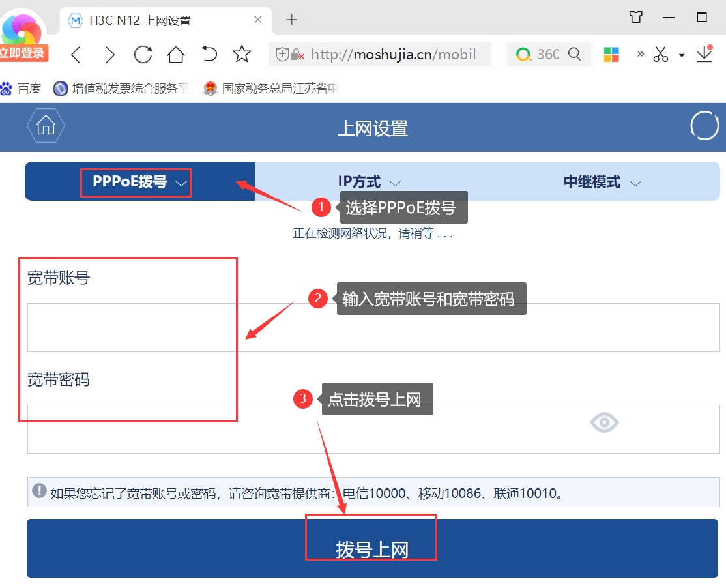Click the router home hexagon icon

[46, 125]
